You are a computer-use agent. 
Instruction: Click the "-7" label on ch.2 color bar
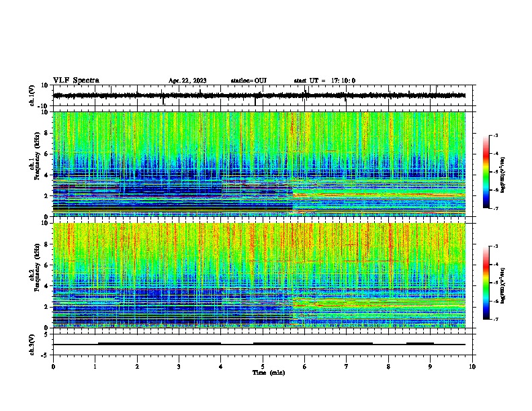495,319
